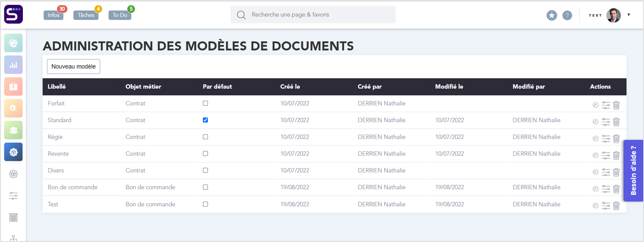The width and height of the screenshot is (644, 242).
Task: Delete the Régie template via trash icon
Action: (x=616, y=139)
